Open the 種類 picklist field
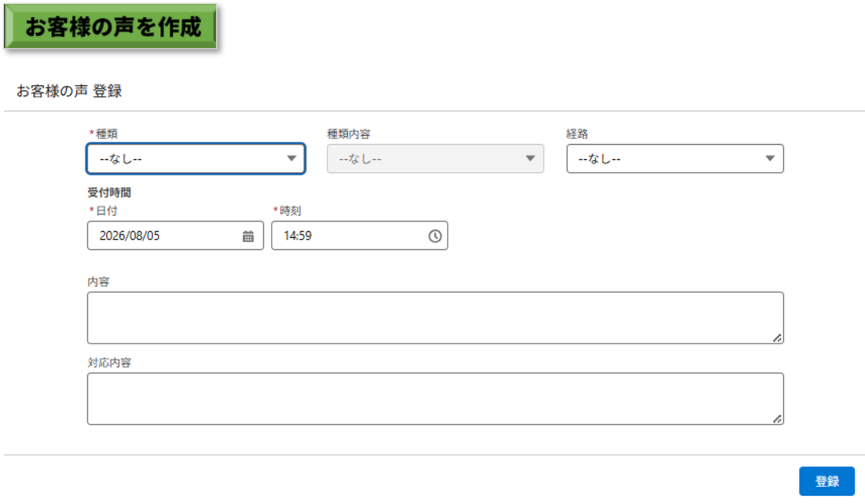This screenshot has width=865, height=504. tap(196, 159)
